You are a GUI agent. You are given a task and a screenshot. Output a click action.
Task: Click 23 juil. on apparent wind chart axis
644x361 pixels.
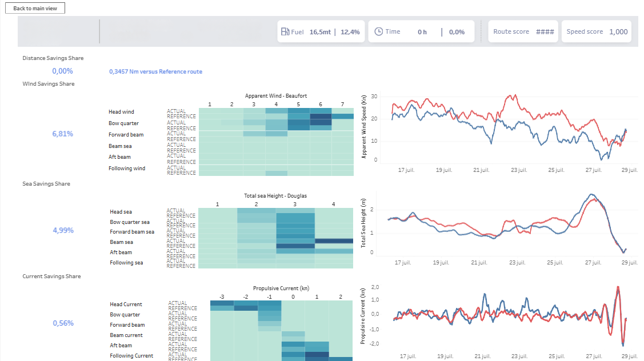coord(519,170)
